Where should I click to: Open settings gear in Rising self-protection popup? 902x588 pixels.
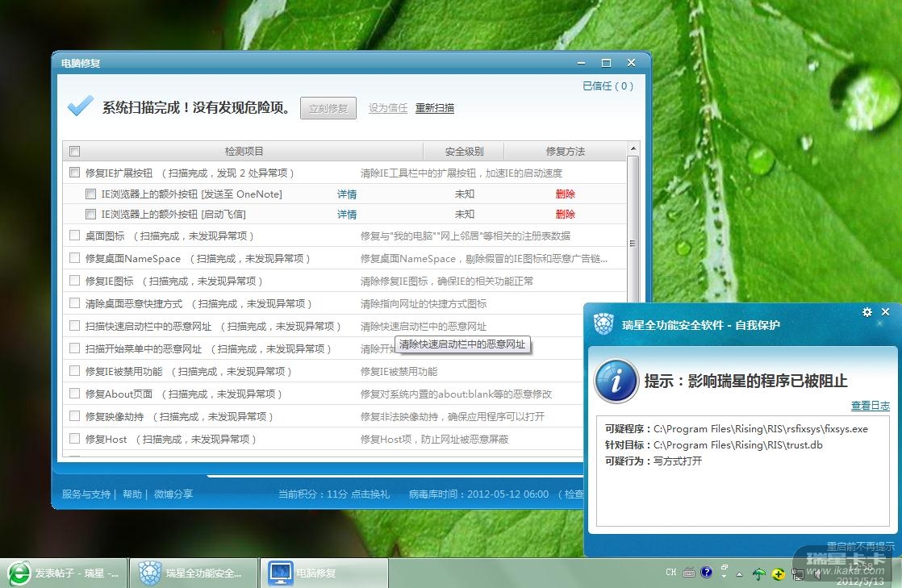pyautogui.click(x=867, y=312)
